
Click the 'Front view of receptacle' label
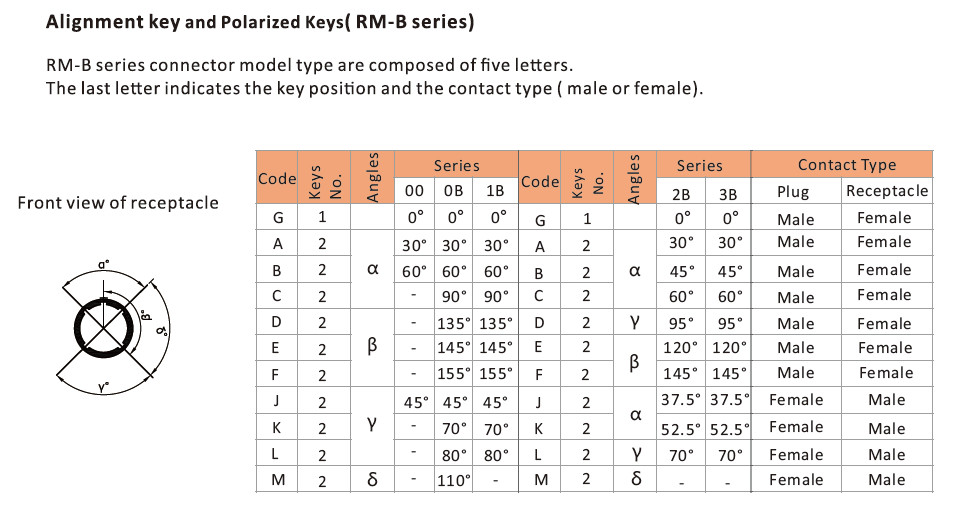tap(118, 203)
